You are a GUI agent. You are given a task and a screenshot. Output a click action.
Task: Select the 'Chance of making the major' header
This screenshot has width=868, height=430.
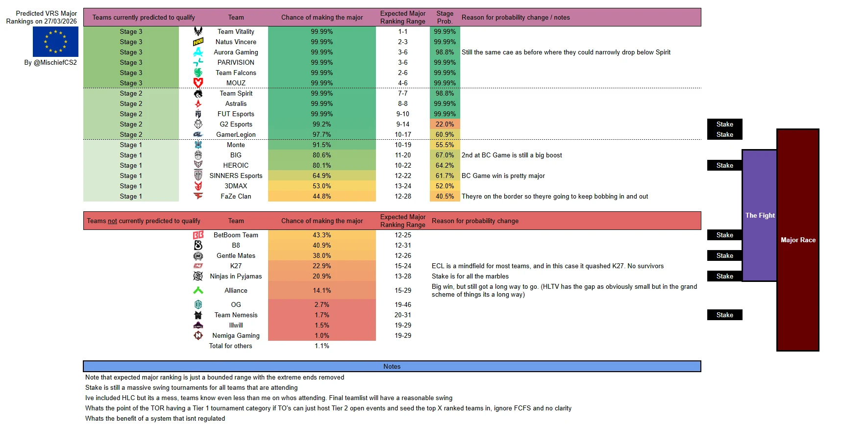(x=322, y=17)
